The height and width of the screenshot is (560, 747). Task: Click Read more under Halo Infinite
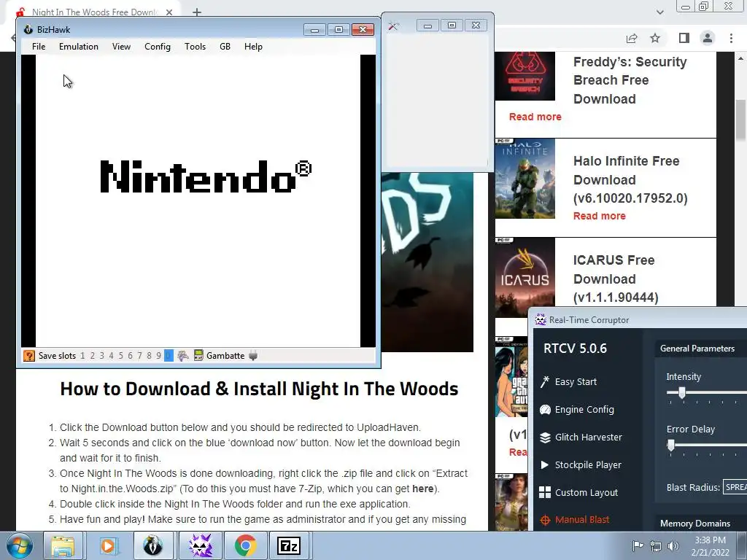point(600,216)
